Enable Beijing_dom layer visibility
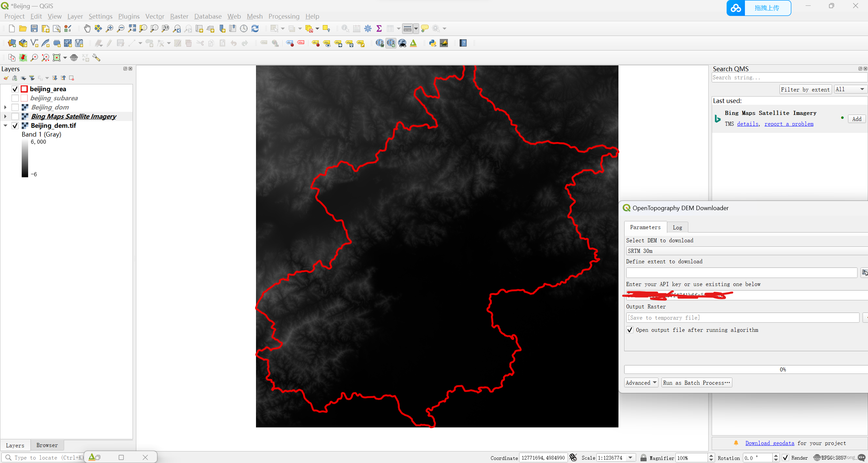The image size is (868, 463). point(15,107)
